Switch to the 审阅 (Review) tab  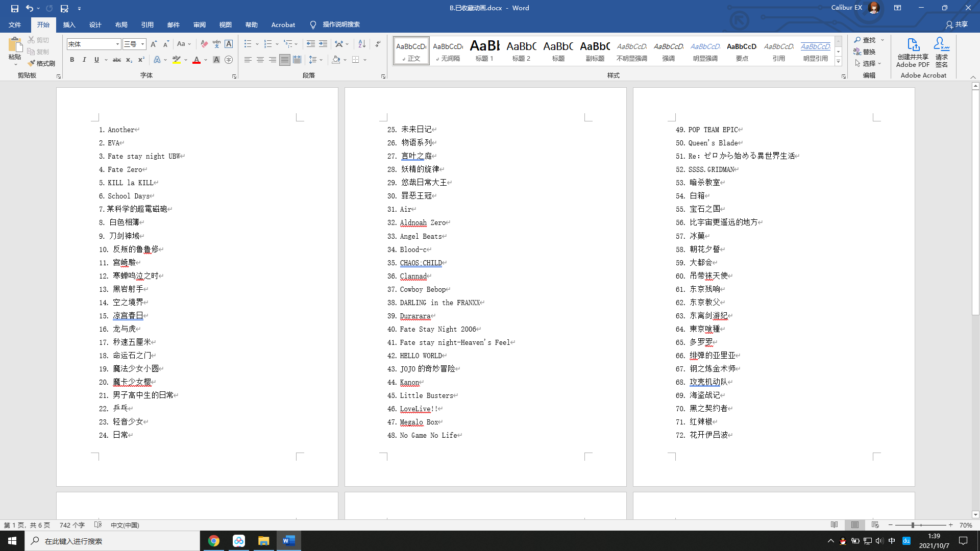click(x=199, y=24)
